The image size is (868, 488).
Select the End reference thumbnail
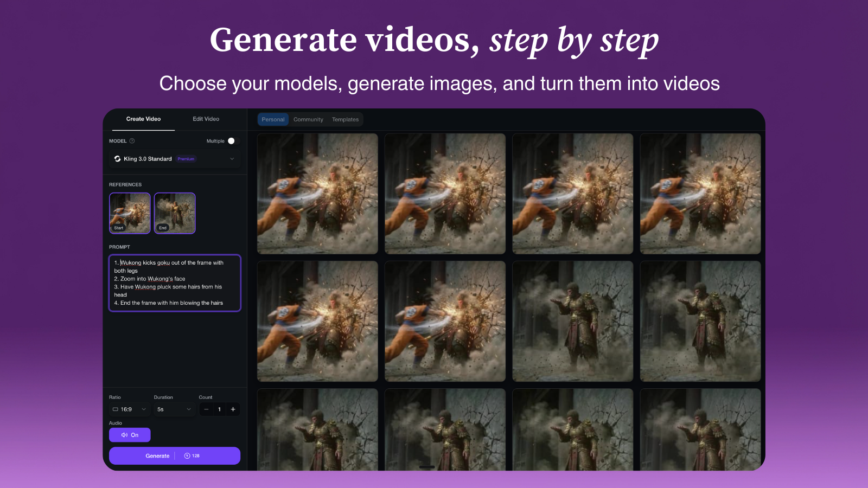(174, 213)
